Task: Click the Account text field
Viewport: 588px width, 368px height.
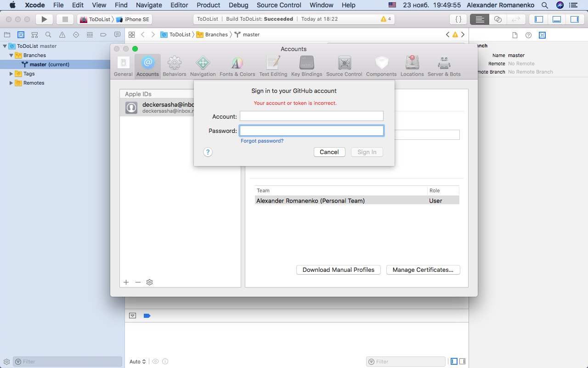Action: click(x=311, y=116)
